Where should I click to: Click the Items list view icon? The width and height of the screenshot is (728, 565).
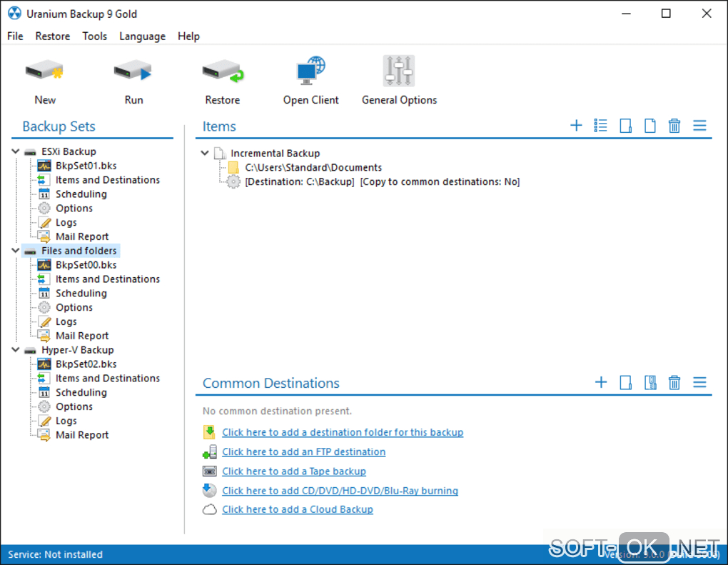[x=600, y=126]
